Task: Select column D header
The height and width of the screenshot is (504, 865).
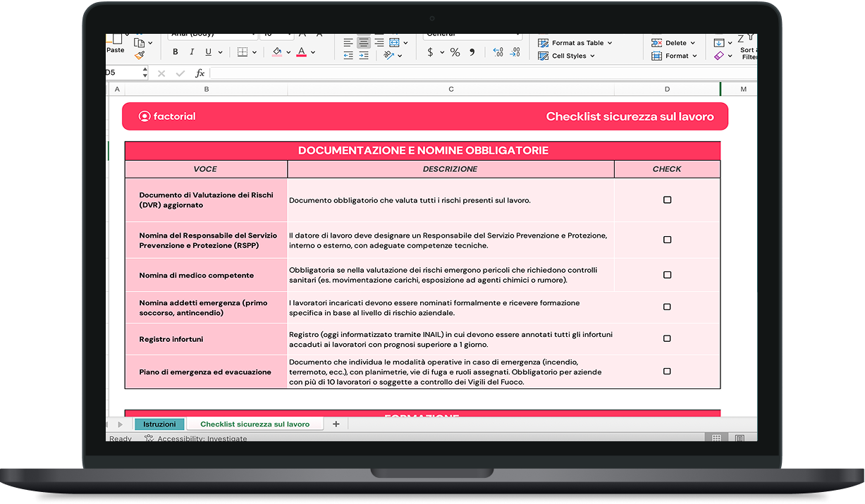Action: pos(667,90)
